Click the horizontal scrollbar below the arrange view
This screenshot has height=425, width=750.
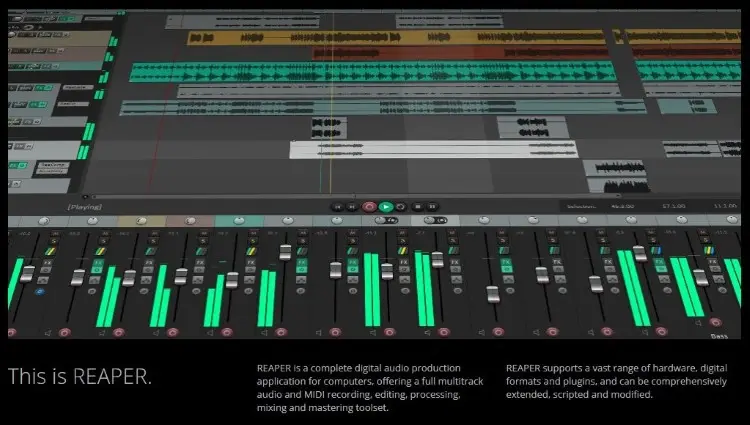click(356, 196)
